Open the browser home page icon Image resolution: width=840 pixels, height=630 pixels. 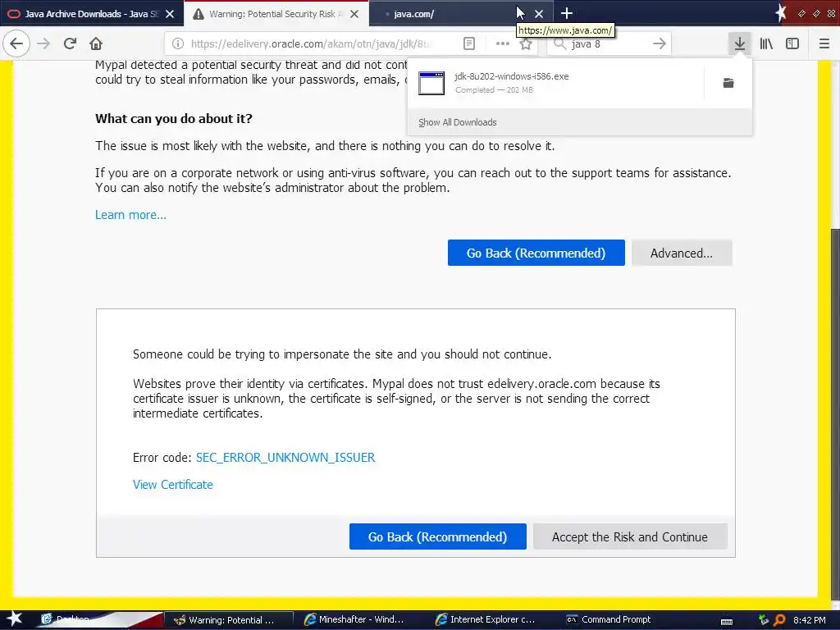(96, 43)
